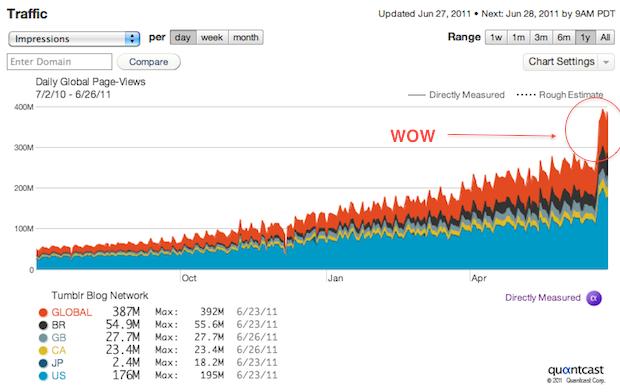Open the BR country label
The image size is (620, 392).
(59, 325)
